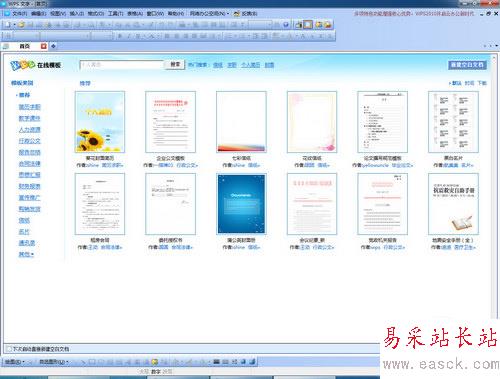Open the 视图 menu
This screenshot has height=379, width=500.
pyautogui.click(x=58, y=13)
